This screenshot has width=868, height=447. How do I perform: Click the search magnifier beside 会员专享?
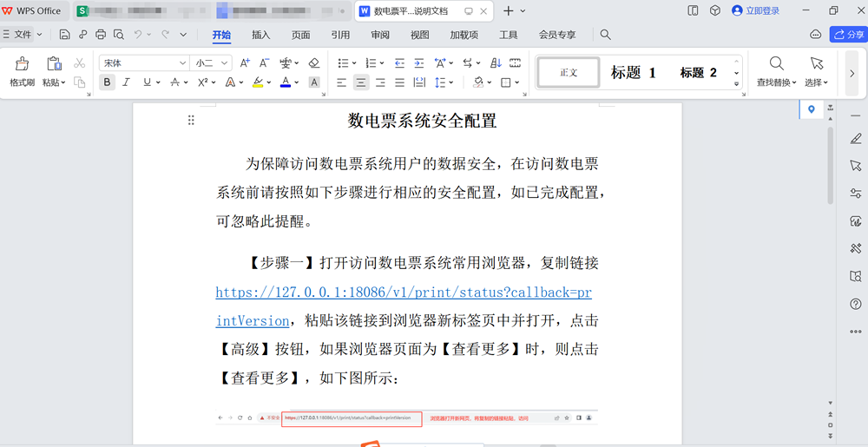[x=606, y=35]
